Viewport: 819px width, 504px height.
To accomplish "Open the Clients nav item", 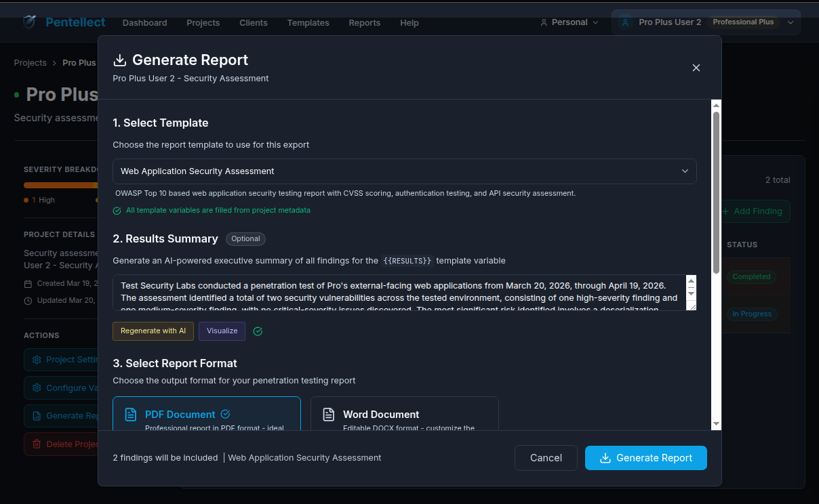I will pos(254,22).
